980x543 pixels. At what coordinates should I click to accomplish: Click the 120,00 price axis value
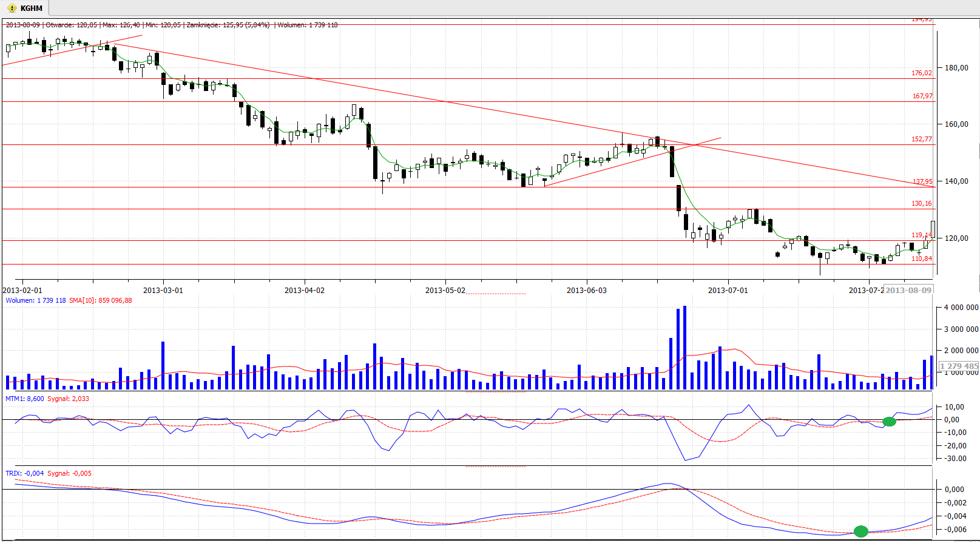[x=956, y=238]
